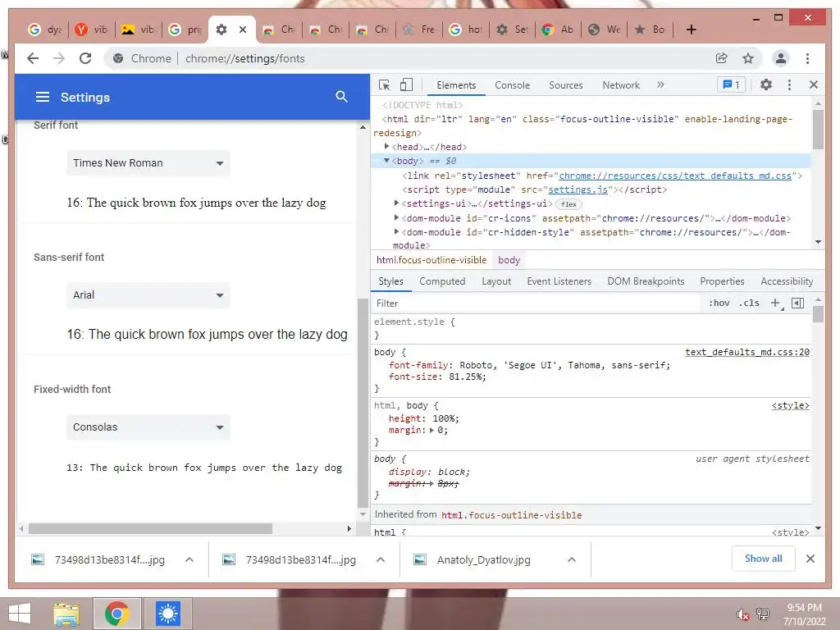
Task: Open Serif font Times New Roman dropdown
Action: point(148,163)
